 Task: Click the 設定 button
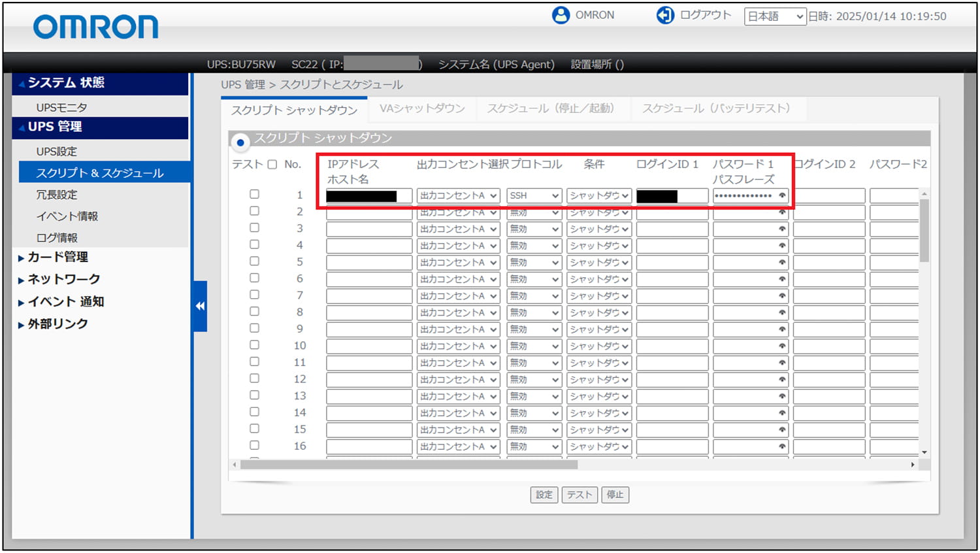pos(544,495)
